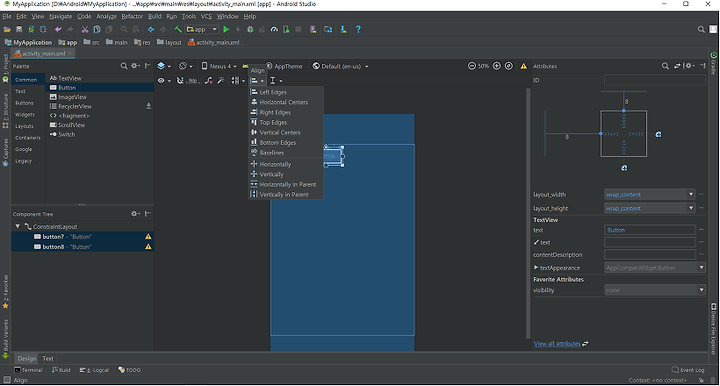Image resolution: width=720 pixels, height=386 pixels.
Task: Expand the textAppearance attribute arrow
Action: tap(536, 267)
